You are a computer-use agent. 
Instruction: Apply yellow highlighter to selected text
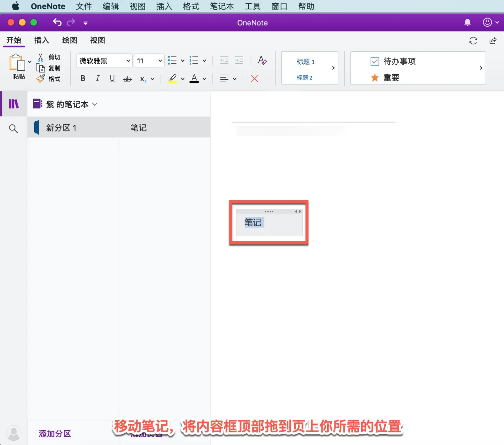[172, 79]
